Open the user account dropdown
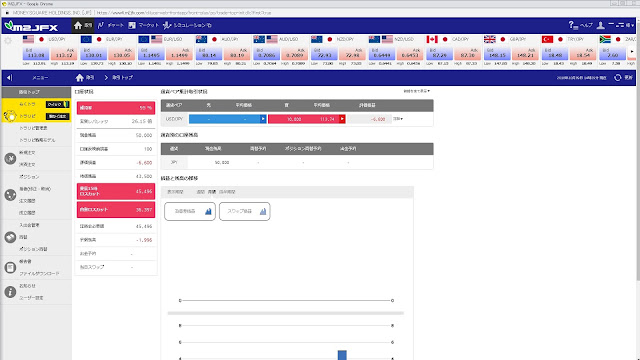640x360 pixels. tap(615, 25)
